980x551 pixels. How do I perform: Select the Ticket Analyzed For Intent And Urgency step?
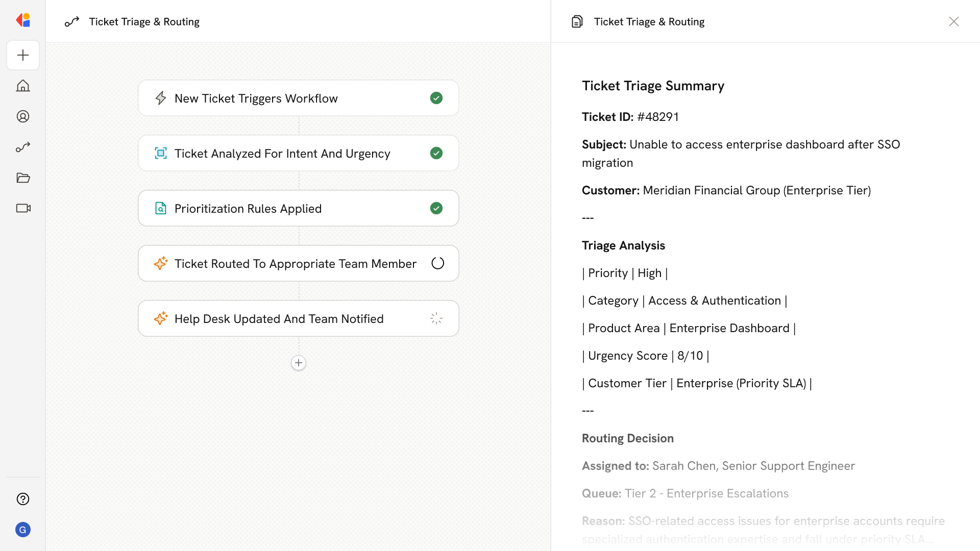tap(298, 153)
